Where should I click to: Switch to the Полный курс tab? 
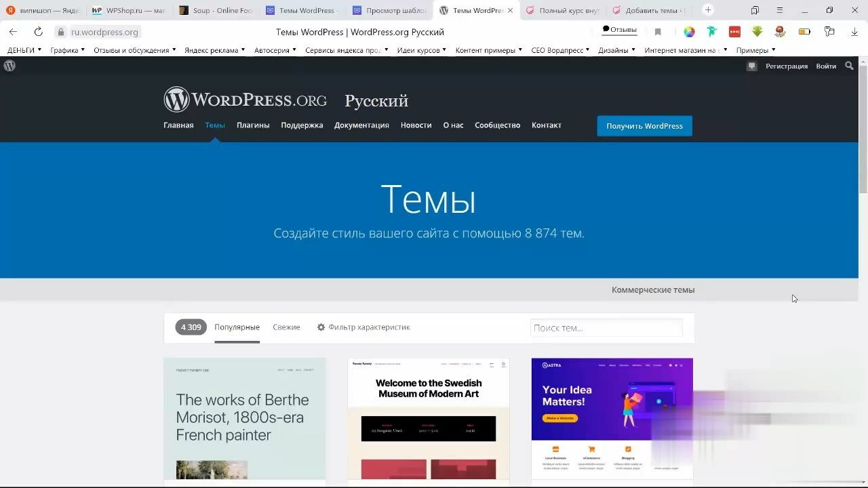tap(563, 10)
